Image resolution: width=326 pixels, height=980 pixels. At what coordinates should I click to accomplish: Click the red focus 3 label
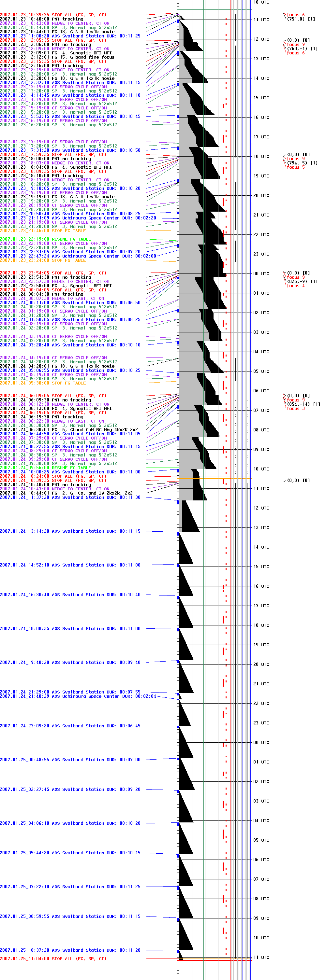coord(296,409)
